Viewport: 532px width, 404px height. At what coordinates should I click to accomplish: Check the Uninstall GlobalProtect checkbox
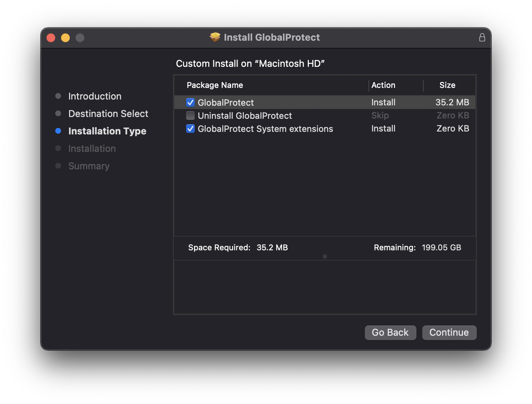click(190, 116)
